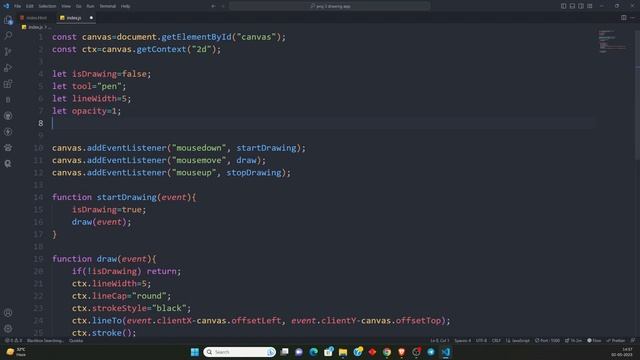Click the taskbar Search box
This screenshot has height=360, width=640.
[239, 352]
